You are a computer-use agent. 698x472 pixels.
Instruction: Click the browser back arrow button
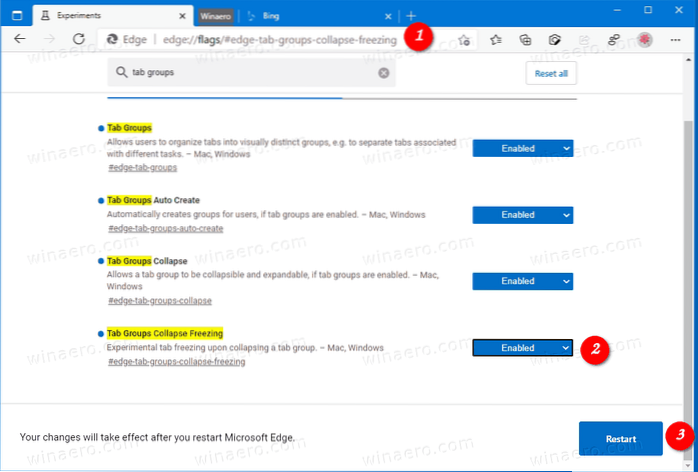click(x=19, y=40)
